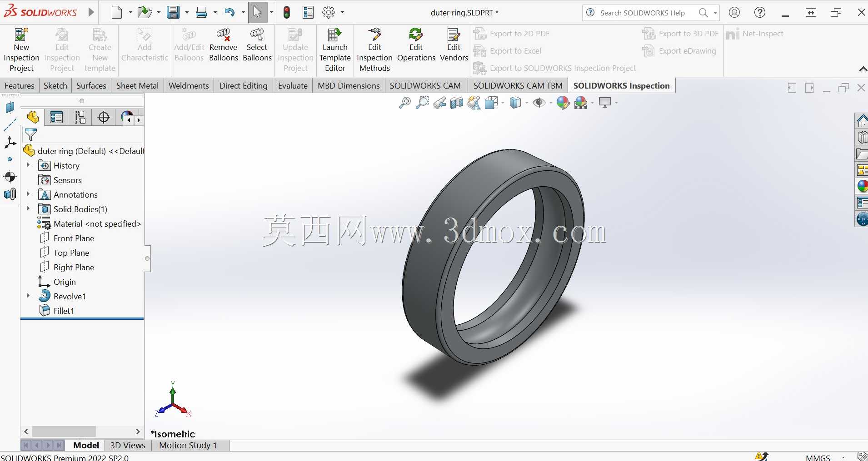Screen dimensions: 868x461
Task: Switch to Sketch tab
Action: click(55, 86)
